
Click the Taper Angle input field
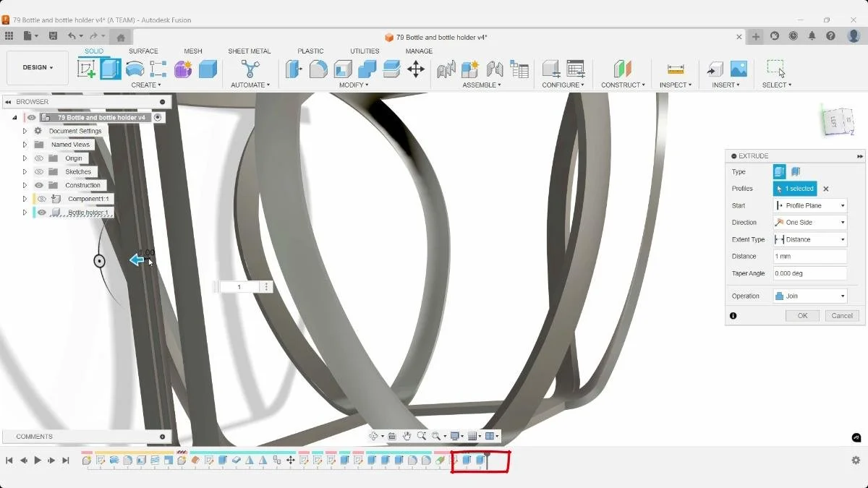[x=810, y=273]
